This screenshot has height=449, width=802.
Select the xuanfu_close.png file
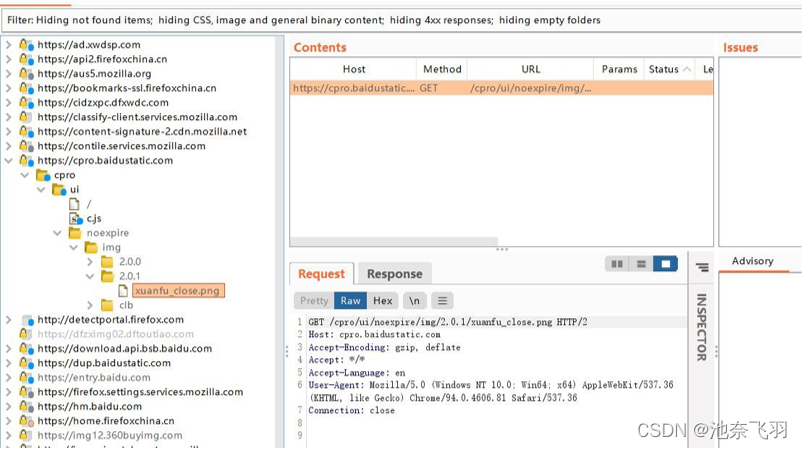click(x=177, y=291)
